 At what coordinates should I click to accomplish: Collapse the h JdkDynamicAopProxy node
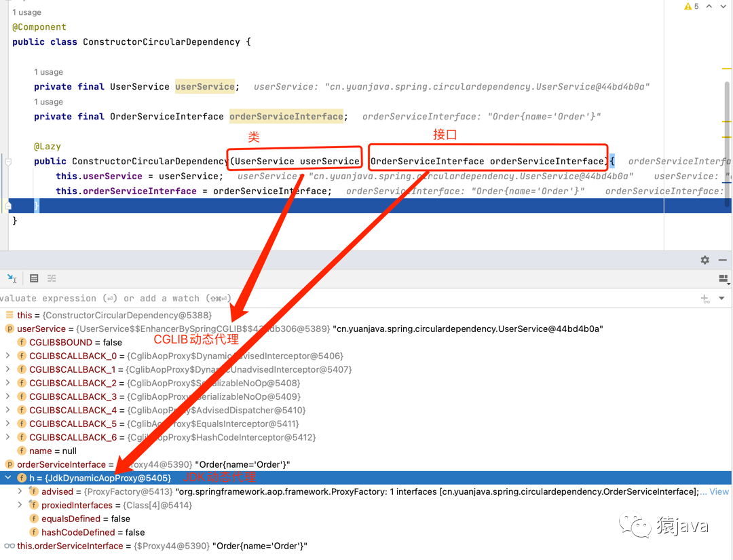[x=7, y=478]
